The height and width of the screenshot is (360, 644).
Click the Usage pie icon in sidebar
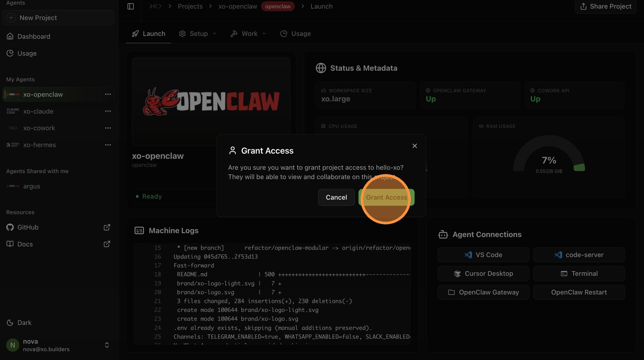[x=10, y=53]
